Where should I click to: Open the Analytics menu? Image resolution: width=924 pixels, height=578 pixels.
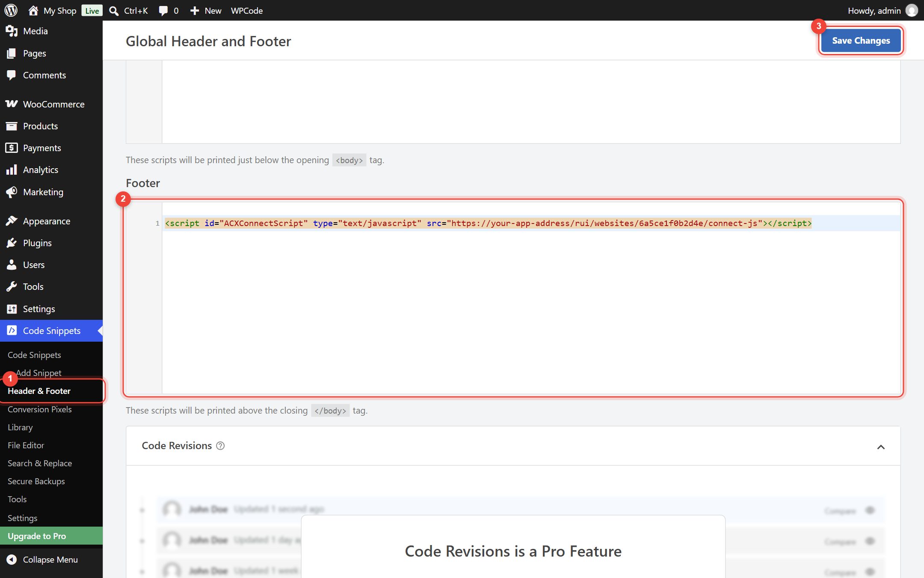tap(51, 170)
